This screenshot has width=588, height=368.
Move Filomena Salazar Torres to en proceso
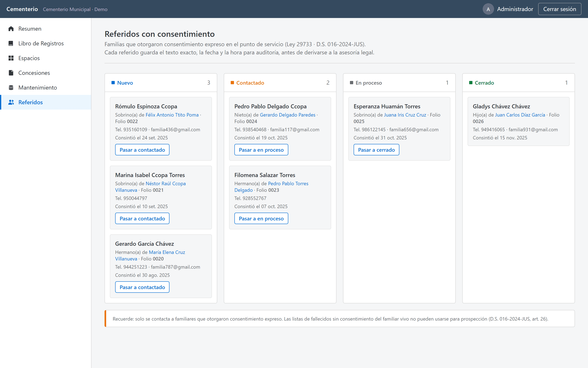tap(261, 218)
